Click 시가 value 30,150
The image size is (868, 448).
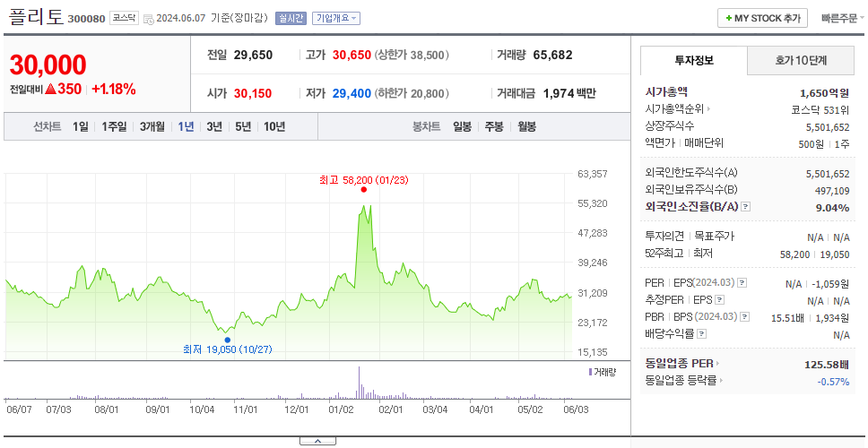click(253, 93)
